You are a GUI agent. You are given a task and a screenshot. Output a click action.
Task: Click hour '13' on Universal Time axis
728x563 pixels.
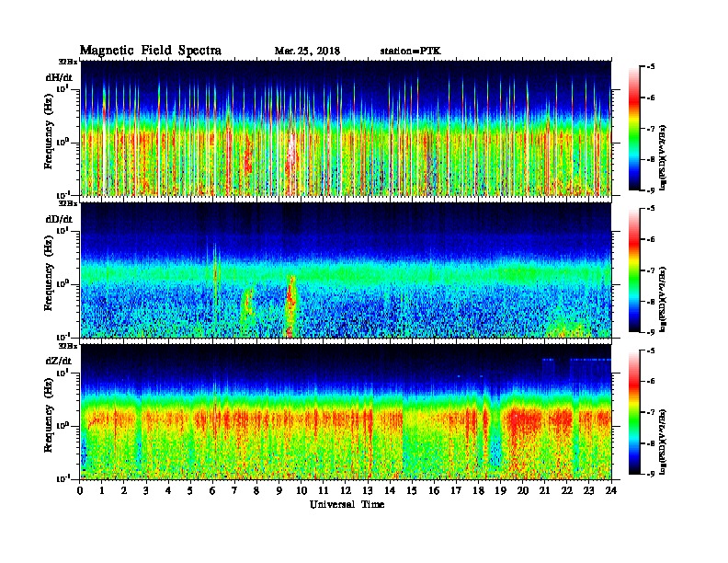368,491
